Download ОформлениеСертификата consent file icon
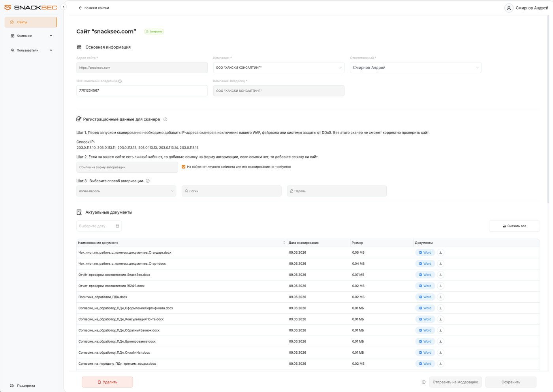 [441, 308]
